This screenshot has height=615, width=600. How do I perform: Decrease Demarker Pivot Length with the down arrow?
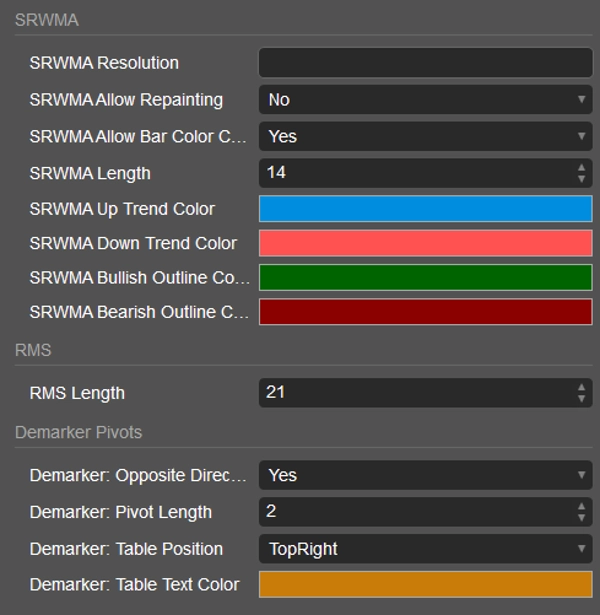coord(582,518)
